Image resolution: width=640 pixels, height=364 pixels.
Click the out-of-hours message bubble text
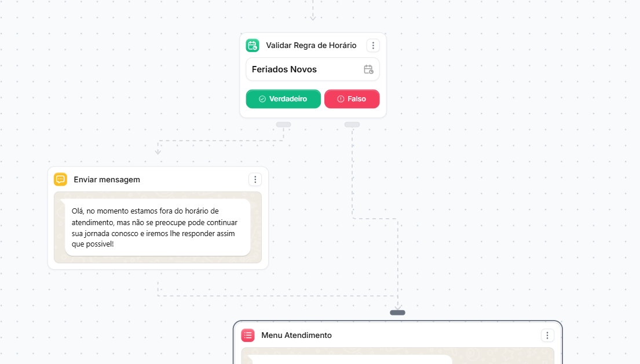pyautogui.click(x=155, y=227)
